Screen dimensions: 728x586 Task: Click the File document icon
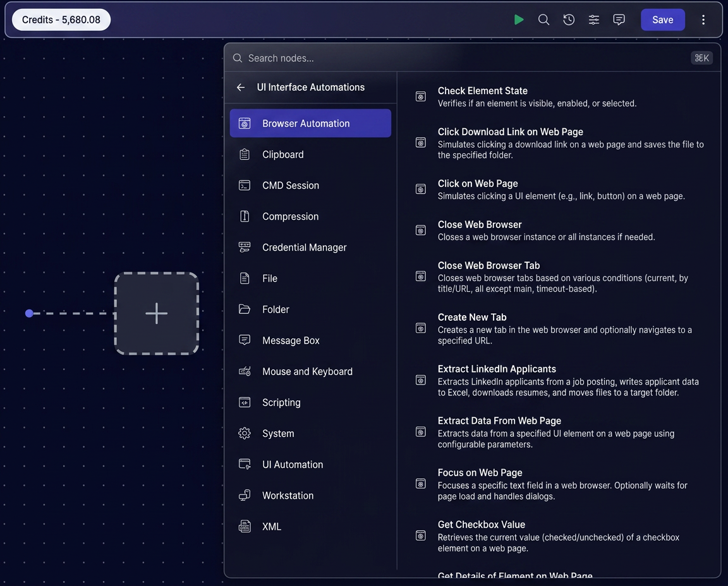(x=245, y=278)
